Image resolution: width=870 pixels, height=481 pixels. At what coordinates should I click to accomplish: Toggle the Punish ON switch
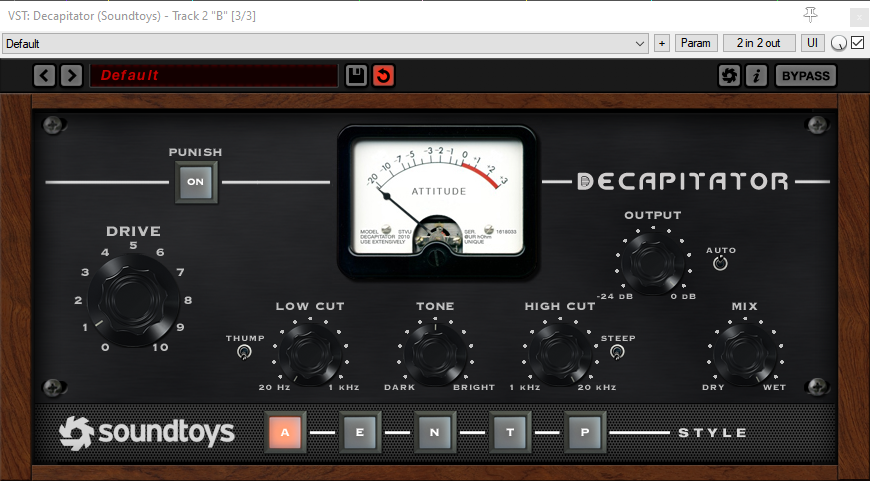point(195,182)
